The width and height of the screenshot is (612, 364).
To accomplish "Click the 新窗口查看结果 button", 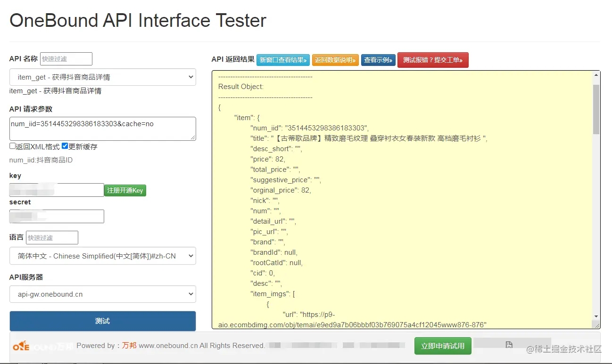I will click(283, 60).
